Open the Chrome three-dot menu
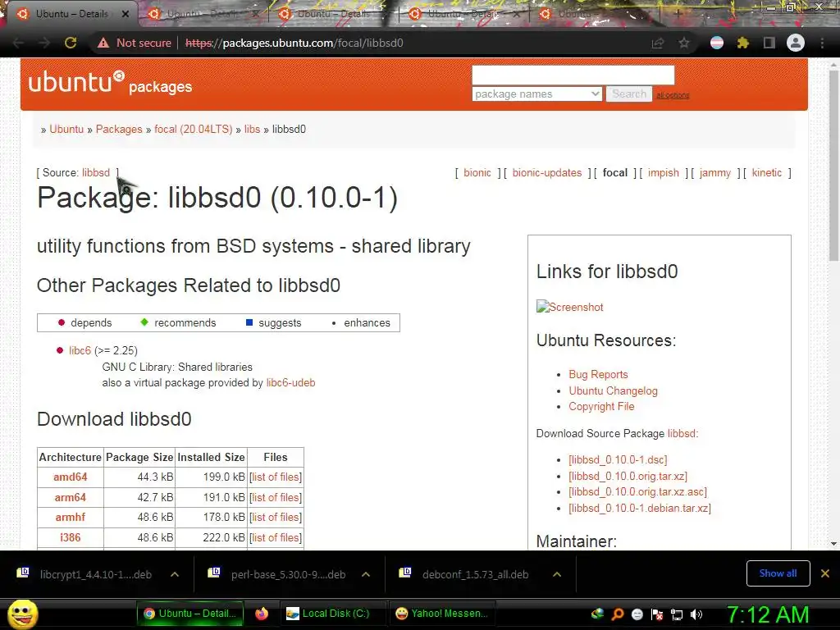The image size is (840, 630). (822, 43)
